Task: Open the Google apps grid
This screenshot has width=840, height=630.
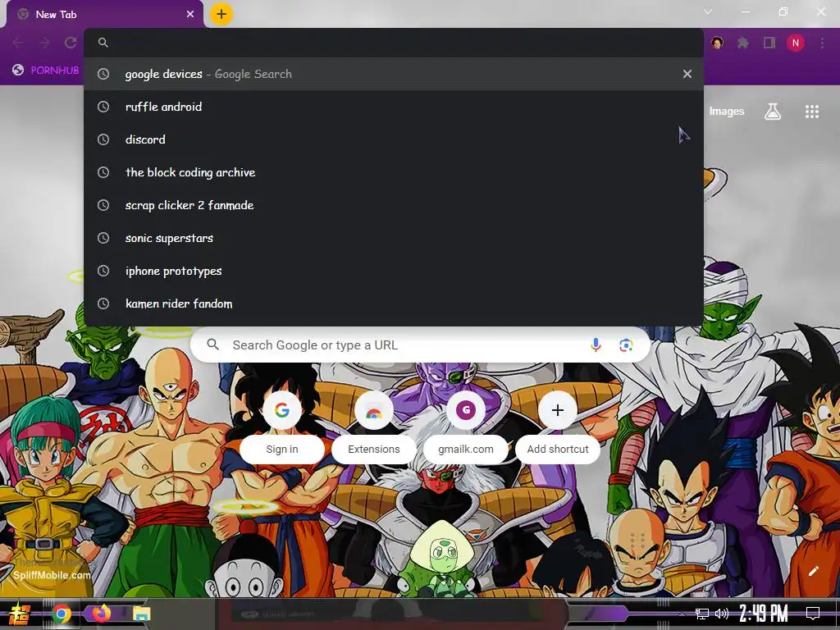Action: pos(812,112)
